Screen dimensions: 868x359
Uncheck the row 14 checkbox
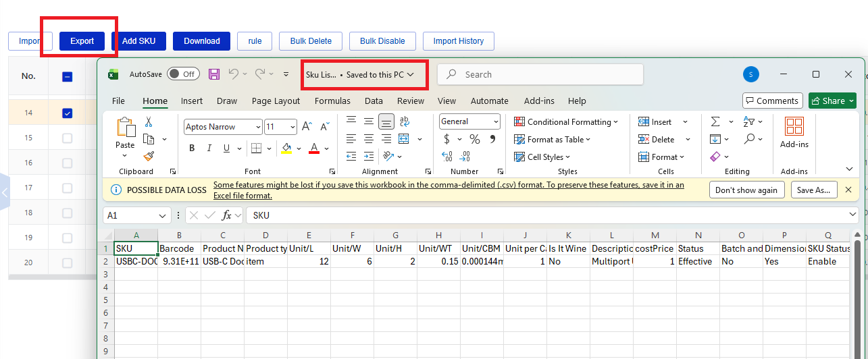[67, 113]
